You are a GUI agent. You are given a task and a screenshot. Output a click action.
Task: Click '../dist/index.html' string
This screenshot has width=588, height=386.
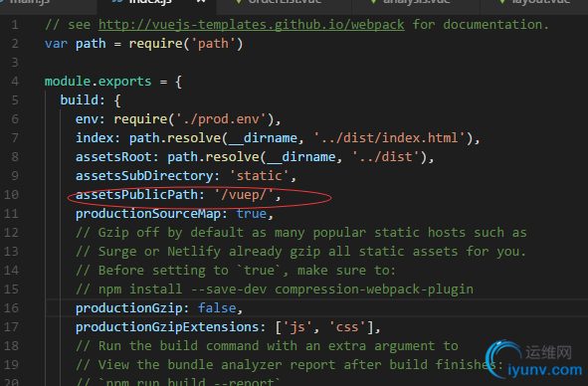[389, 138]
